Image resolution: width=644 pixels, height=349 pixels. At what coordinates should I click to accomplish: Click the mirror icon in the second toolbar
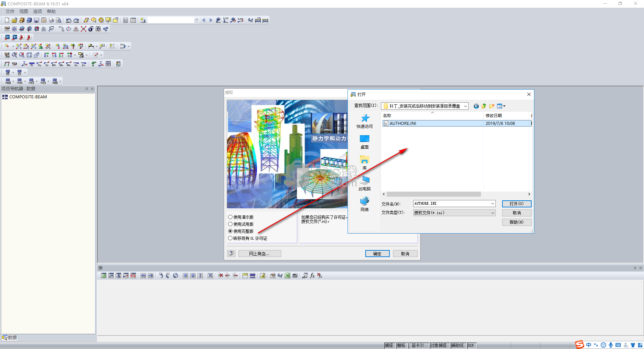point(76,29)
